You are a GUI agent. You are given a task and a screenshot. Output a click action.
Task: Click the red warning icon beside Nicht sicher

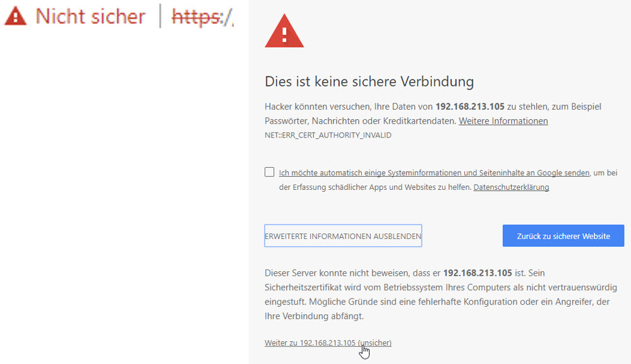click(15, 16)
